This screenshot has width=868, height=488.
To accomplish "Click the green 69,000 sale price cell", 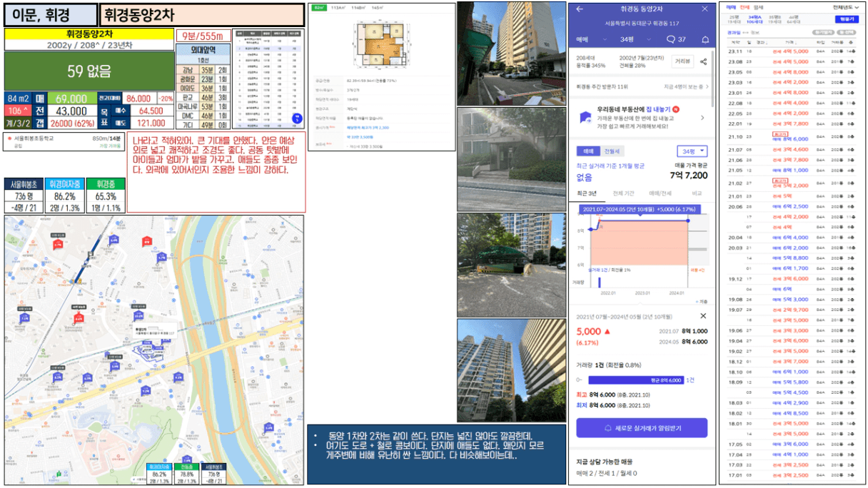I will (x=72, y=98).
